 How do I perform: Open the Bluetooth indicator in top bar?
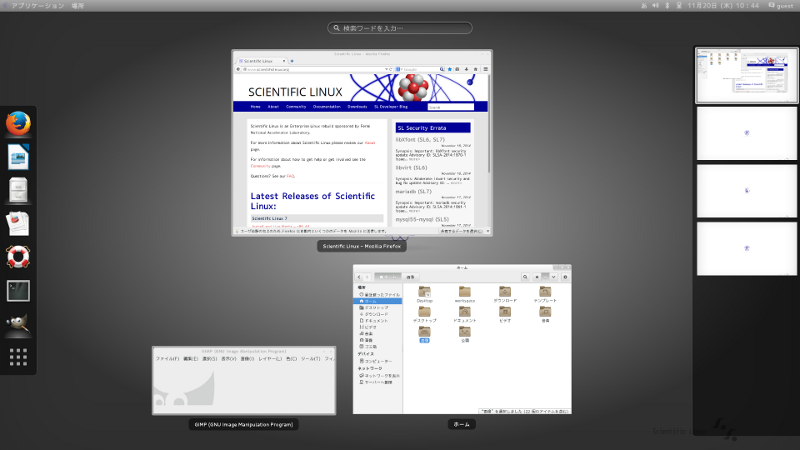(667, 6)
